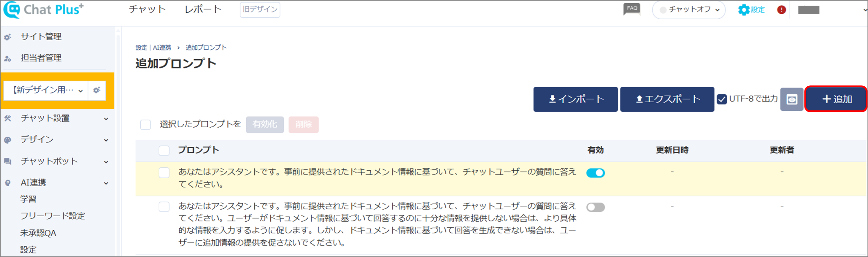Click the 担当者管理 people icon
The image size is (868, 257).
pyautogui.click(x=8, y=58)
